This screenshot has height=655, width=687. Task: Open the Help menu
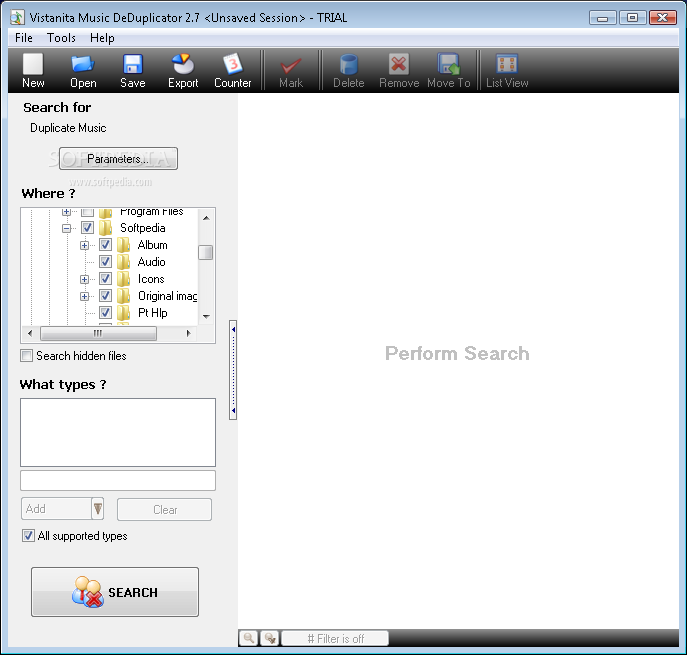tap(102, 38)
